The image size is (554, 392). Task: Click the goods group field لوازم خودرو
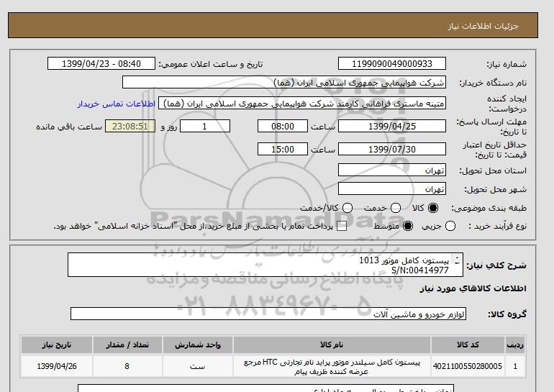[268, 314]
